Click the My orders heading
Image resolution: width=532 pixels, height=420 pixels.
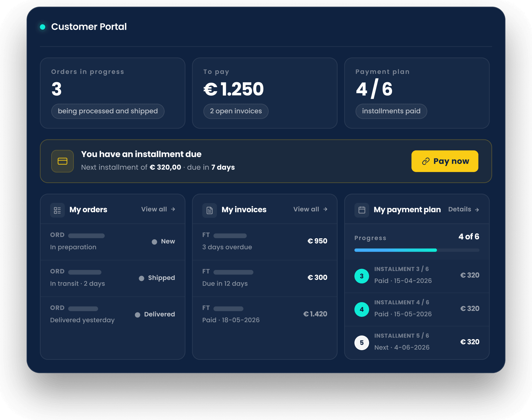[88, 210]
